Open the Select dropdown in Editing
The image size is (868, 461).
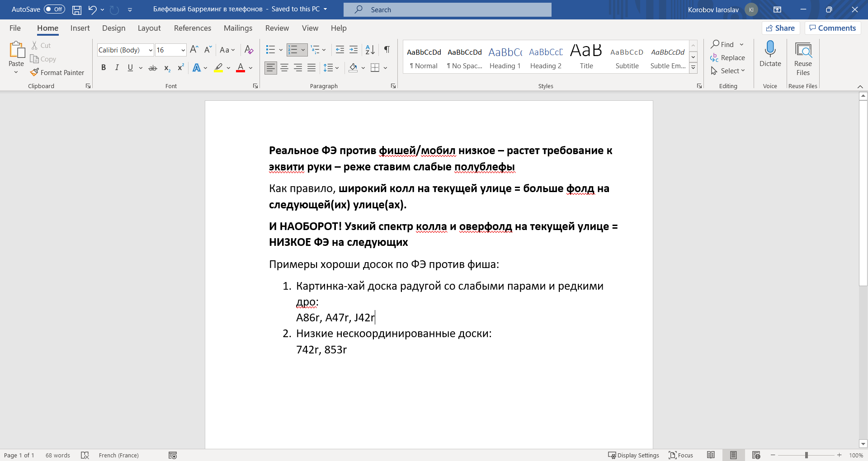(x=728, y=71)
